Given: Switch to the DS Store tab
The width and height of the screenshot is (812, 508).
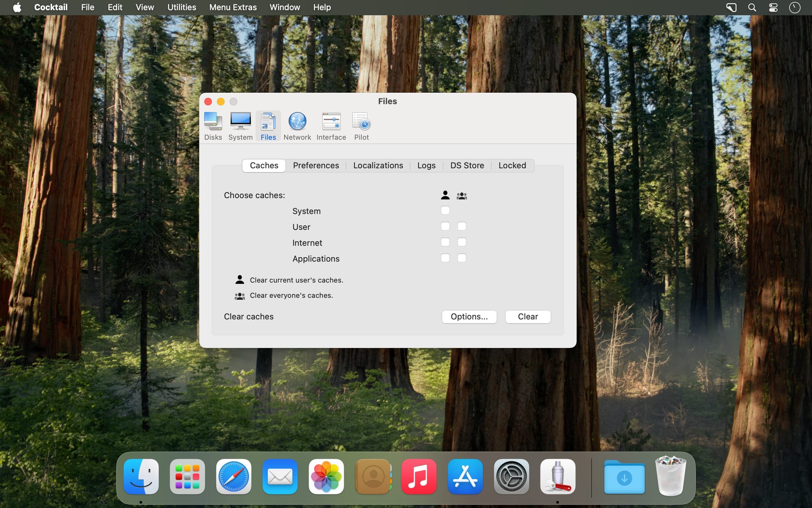Looking at the screenshot, I should 467,165.
